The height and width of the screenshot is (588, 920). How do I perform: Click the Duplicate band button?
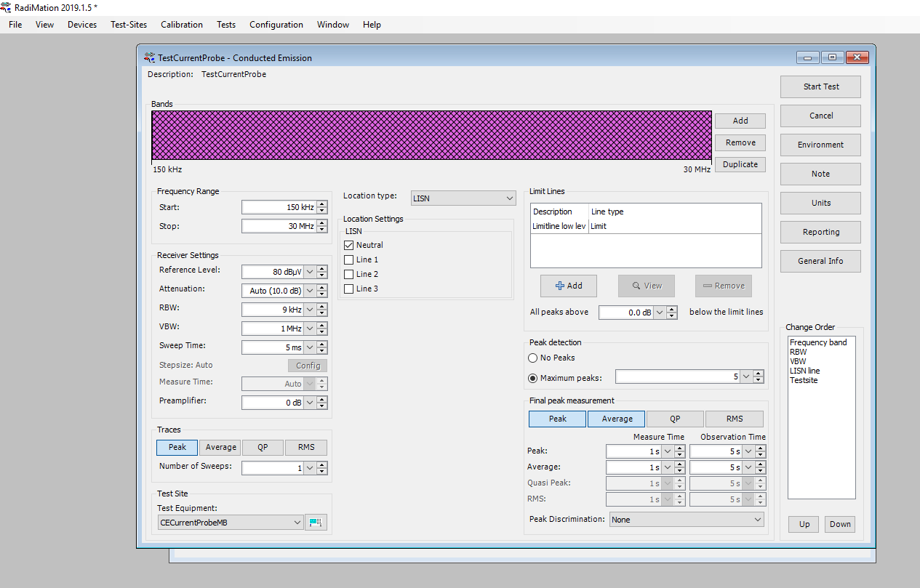click(x=740, y=165)
